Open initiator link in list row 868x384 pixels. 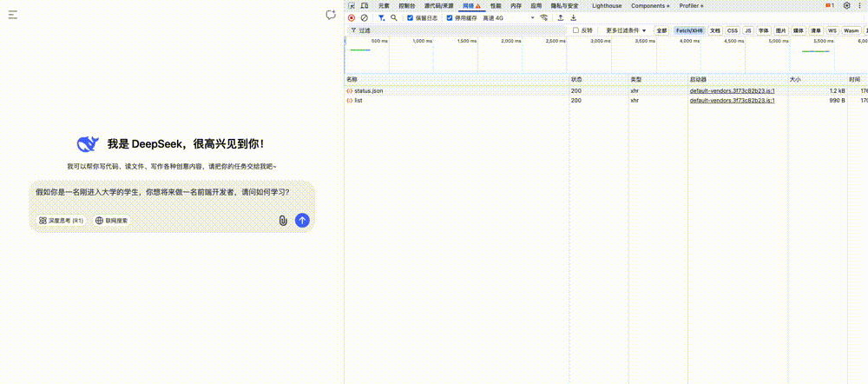[732, 100]
